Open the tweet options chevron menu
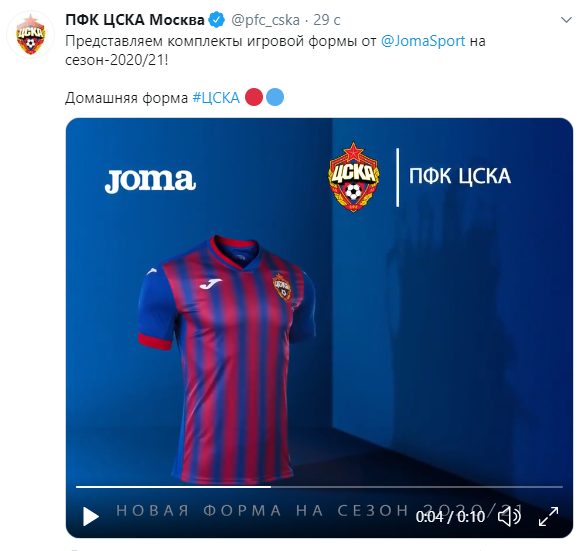 566,20
